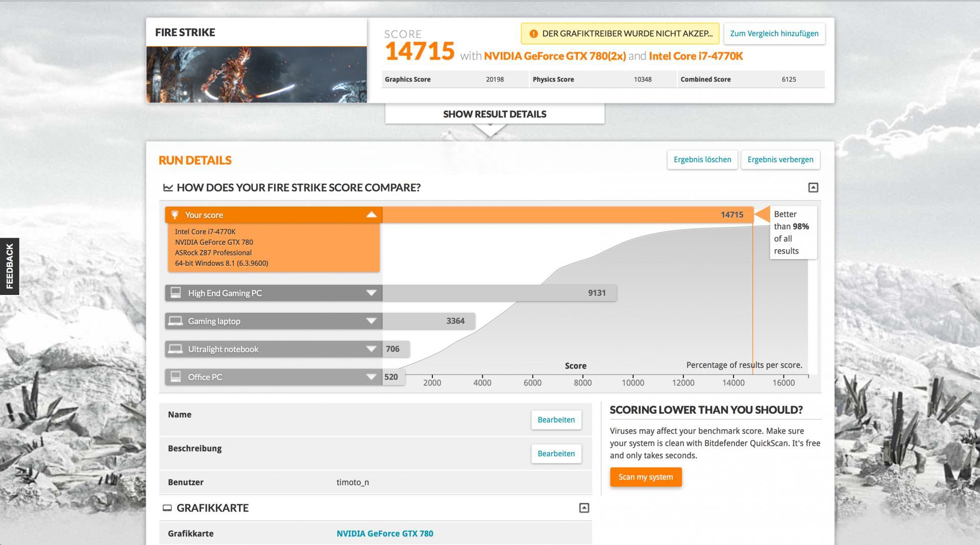Expand the High End Gaming PC row
This screenshot has width=980, height=545.
click(x=371, y=293)
